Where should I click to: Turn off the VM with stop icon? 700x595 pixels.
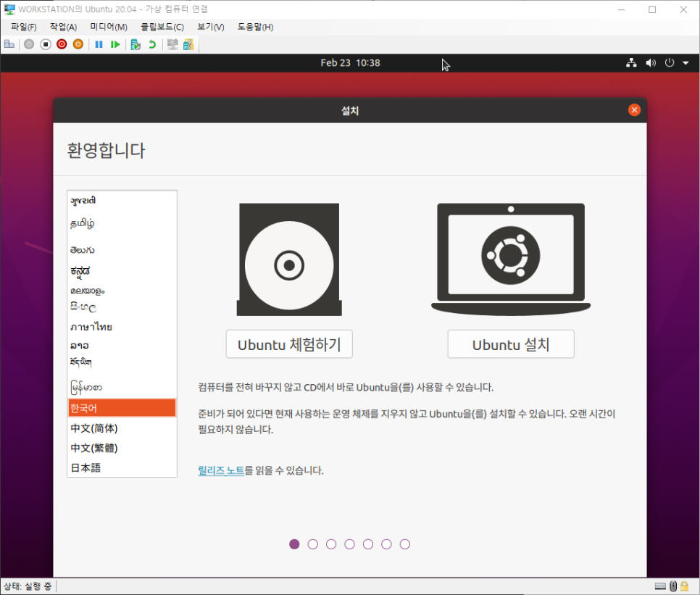click(x=46, y=44)
